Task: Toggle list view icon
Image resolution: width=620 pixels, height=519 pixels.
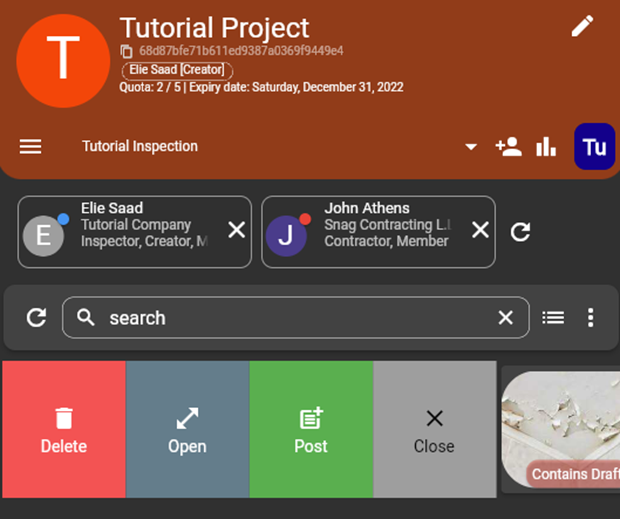Action: [x=553, y=318]
